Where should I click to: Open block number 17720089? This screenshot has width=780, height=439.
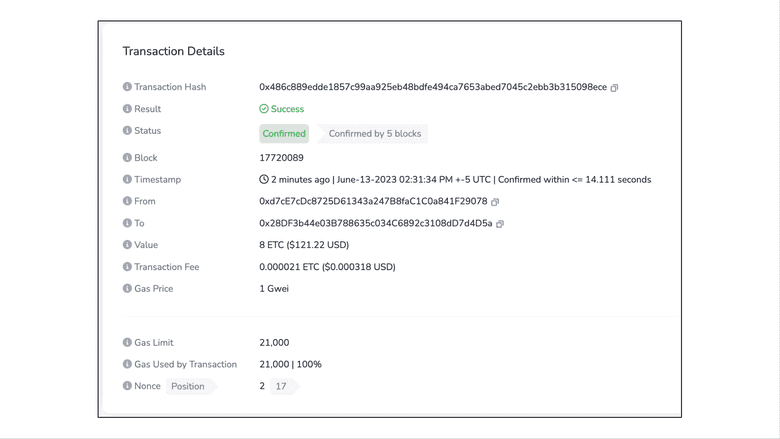[281, 158]
